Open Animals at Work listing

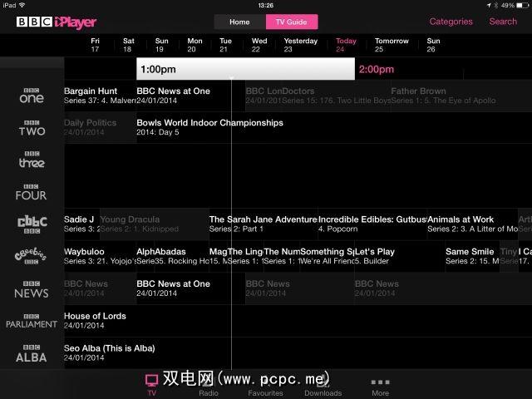pos(472,224)
